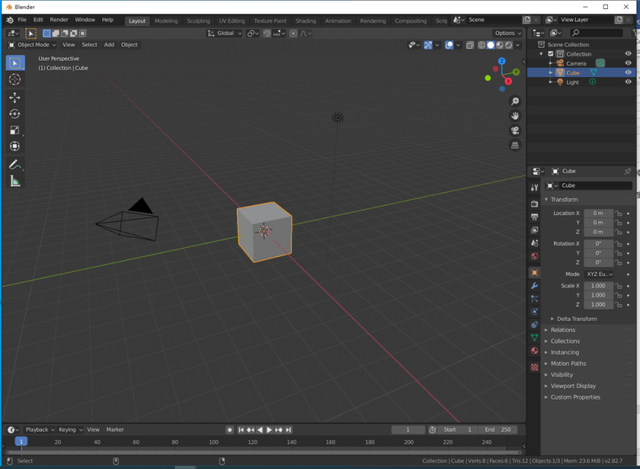This screenshot has height=469, width=640.
Task: Switch to orthographic view via grid icon
Action: 515,144
